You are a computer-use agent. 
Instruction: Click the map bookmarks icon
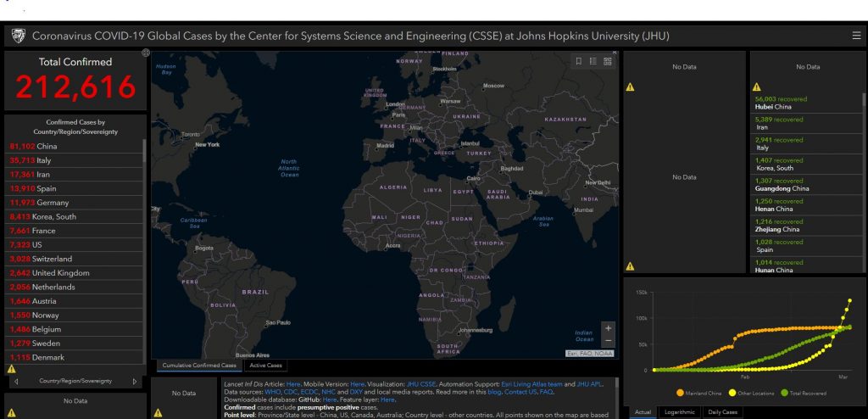click(579, 61)
